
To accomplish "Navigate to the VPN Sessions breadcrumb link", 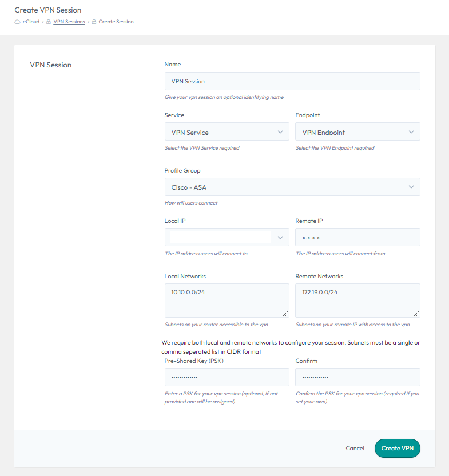I will pos(69,22).
